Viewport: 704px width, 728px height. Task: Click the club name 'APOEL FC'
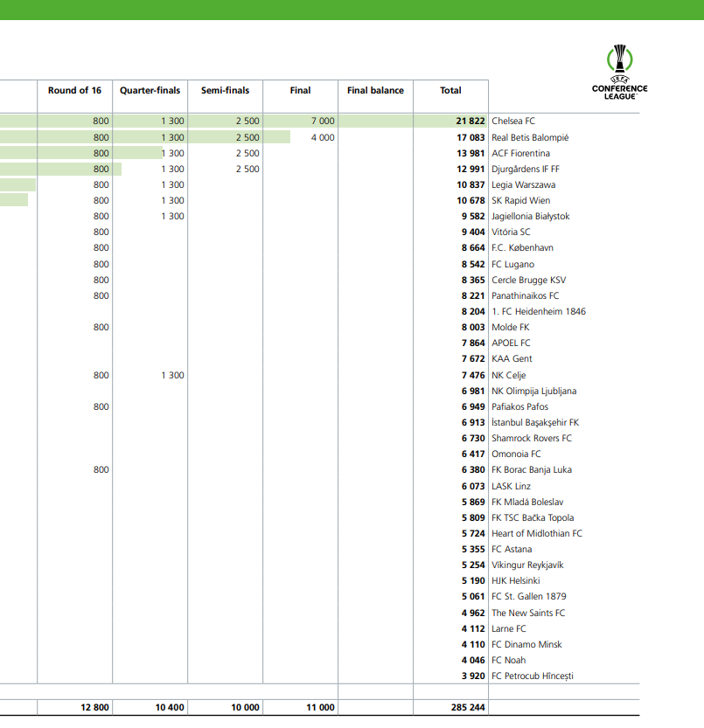[511, 343]
